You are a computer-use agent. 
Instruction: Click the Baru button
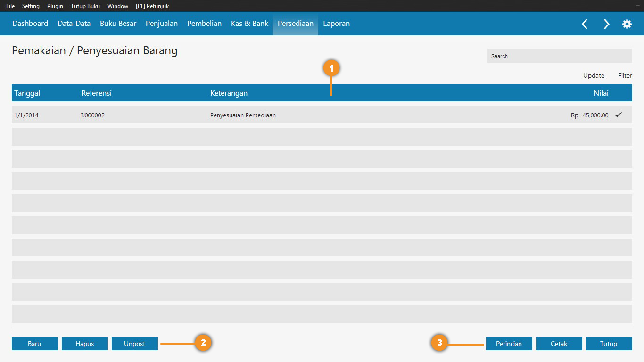point(35,344)
